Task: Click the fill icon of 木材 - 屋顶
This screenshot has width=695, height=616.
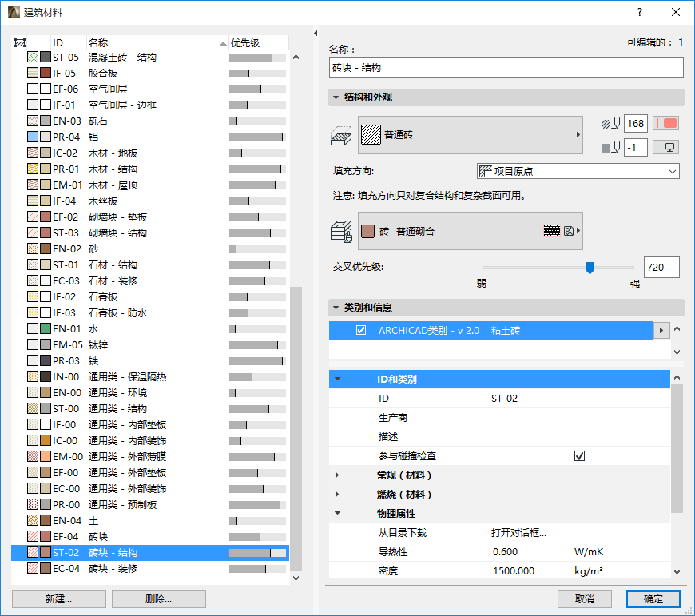Action: [x=33, y=185]
